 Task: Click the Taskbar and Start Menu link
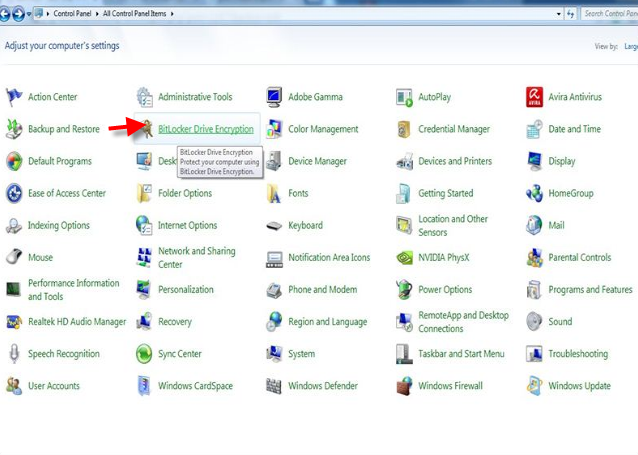461,354
